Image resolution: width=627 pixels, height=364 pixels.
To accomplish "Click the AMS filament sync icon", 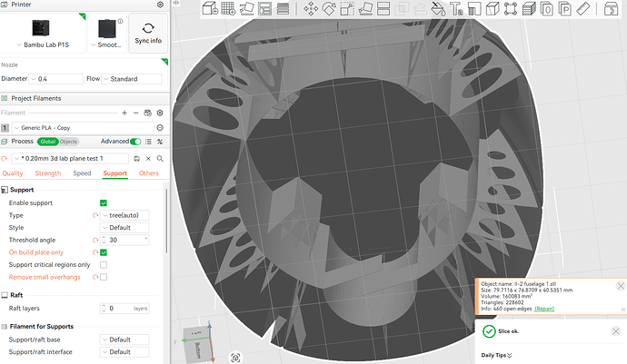I will click(x=147, y=113).
